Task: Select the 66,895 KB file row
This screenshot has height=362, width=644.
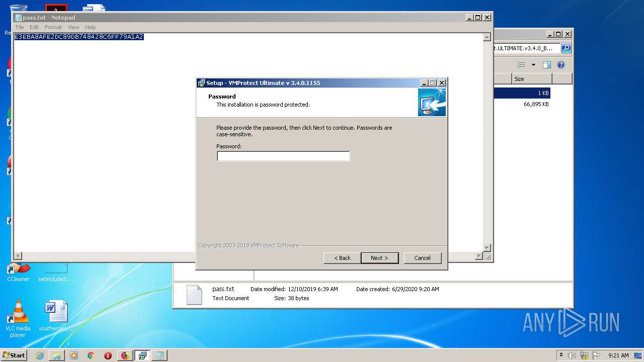Action: point(522,104)
